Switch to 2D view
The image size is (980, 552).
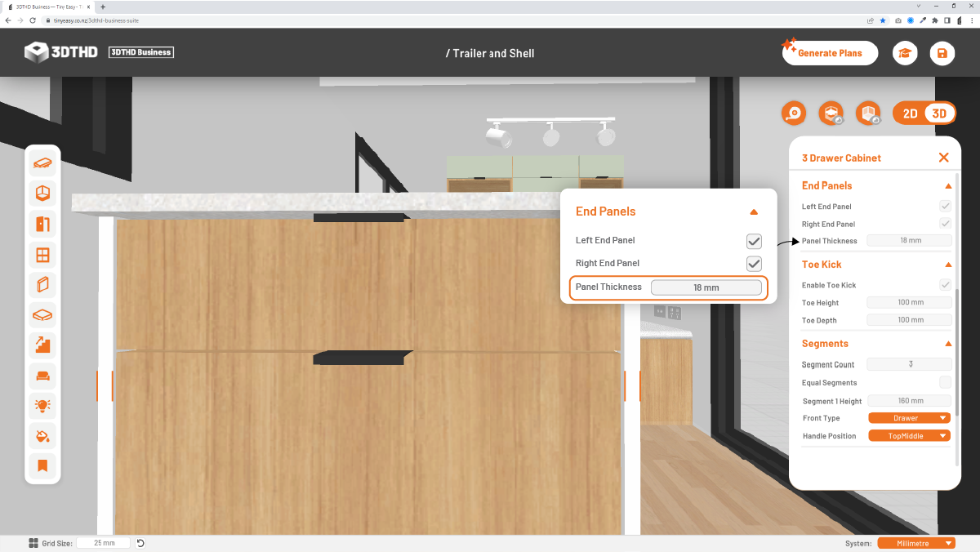(x=910, y=114)
